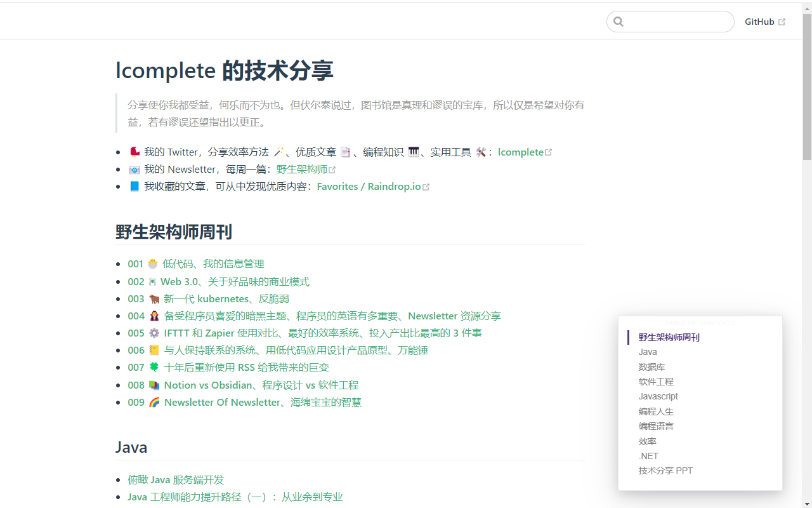
Task: Open issue 001 低代码、我的信息管理
Action: pyautogui.click(x=212, y=264)
